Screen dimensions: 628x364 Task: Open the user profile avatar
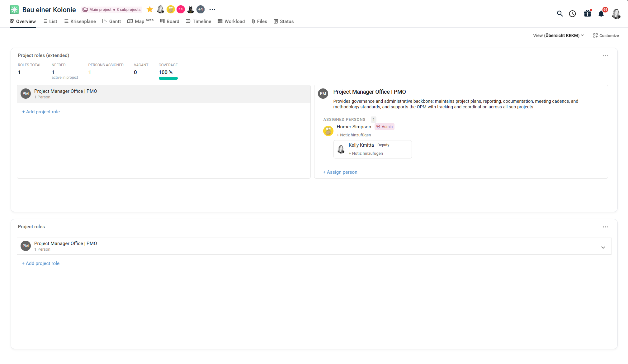point(616,14)
